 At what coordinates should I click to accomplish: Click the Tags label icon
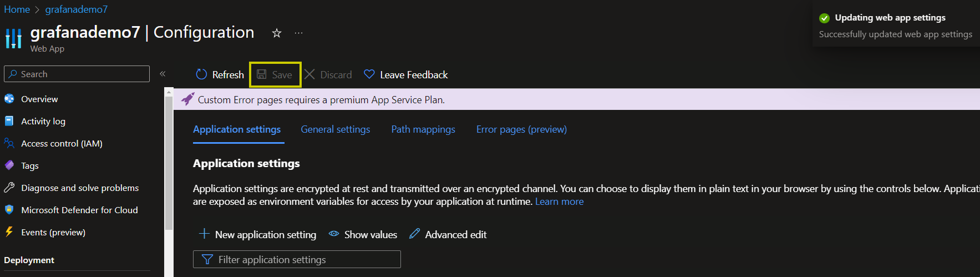[9, 165]
